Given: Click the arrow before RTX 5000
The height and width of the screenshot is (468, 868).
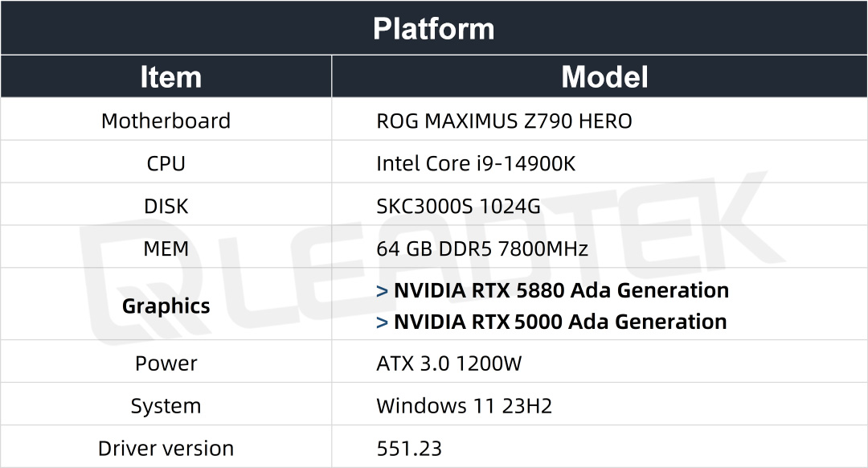Looking at the screenshot, I should coord(382,322).
